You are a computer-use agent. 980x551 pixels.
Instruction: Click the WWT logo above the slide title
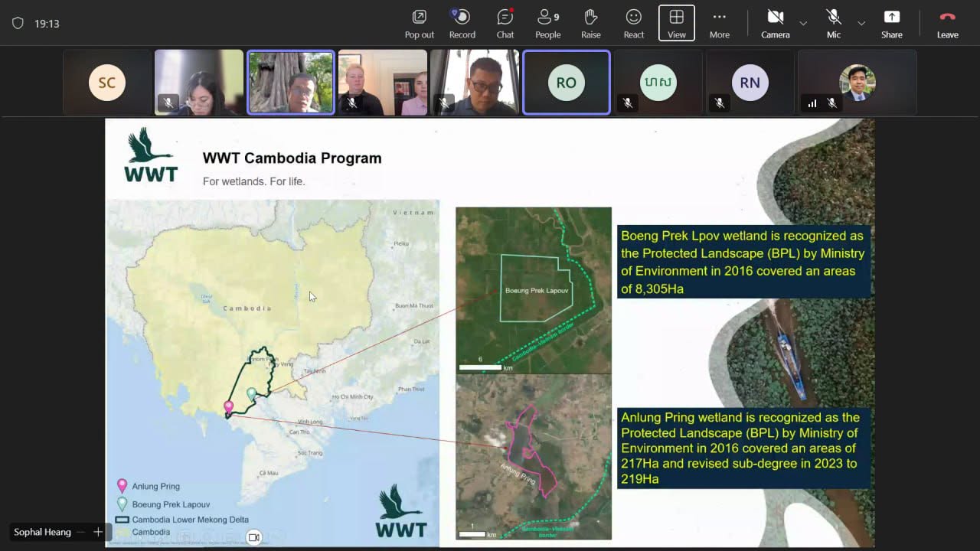tap(150, 155)
